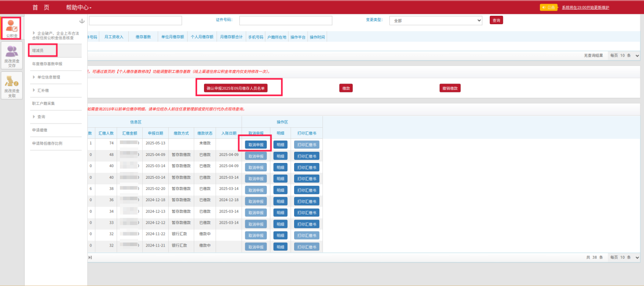Jump to last page with the pager icon
The image size is (644, 286).
pyautogui.click(x=90, y=257)
